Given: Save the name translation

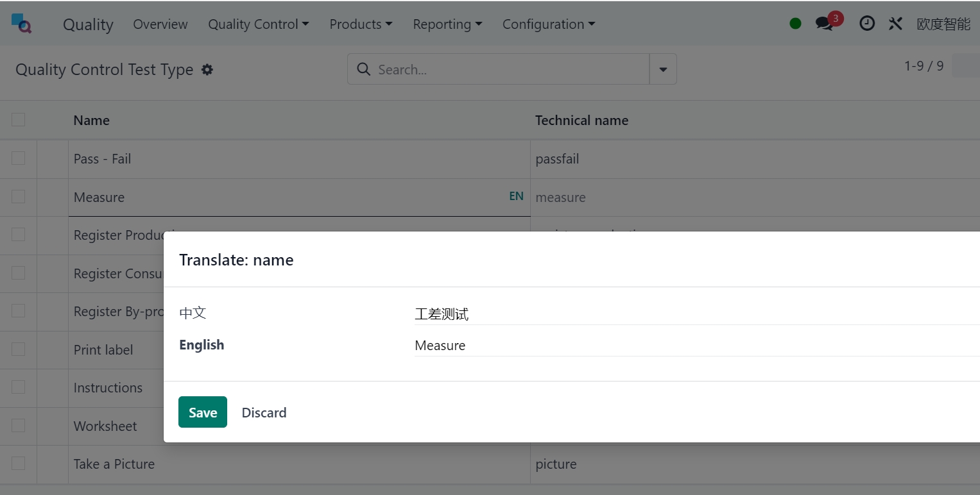Looking at the screenshot, I should tap(202, 412).
